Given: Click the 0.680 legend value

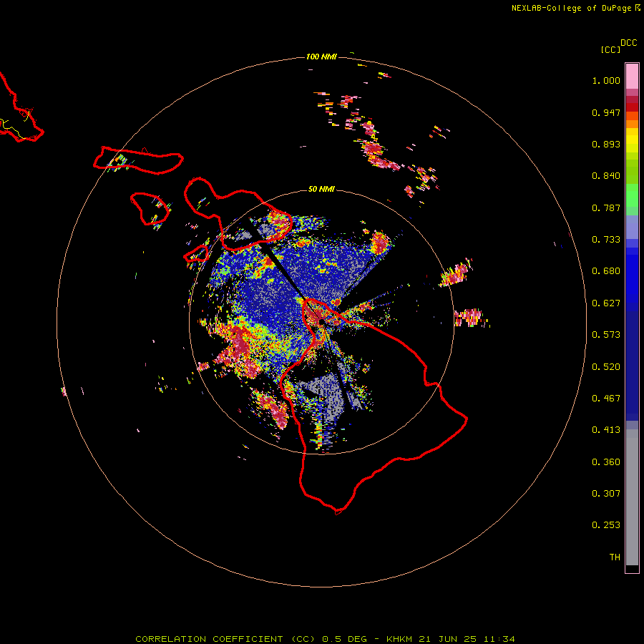Looking at the screenshot, I should [x=606, y=271].
